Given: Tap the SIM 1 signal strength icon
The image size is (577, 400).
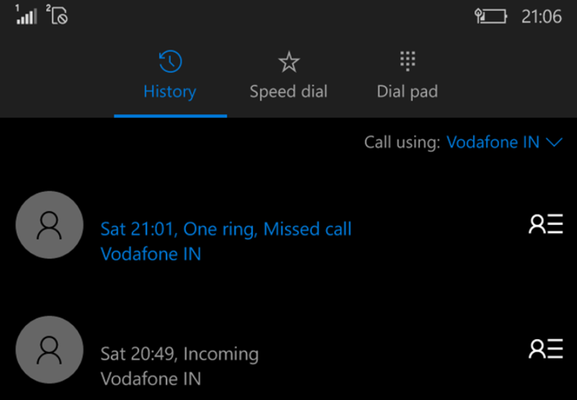Looking at the screenshot, I should [26, 15].
